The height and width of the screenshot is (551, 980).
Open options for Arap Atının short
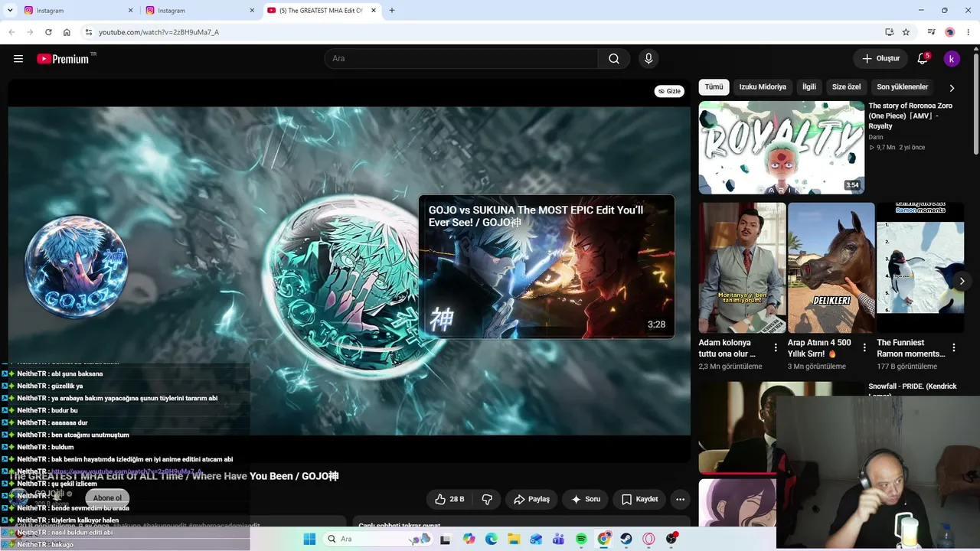tap(864, 347)
